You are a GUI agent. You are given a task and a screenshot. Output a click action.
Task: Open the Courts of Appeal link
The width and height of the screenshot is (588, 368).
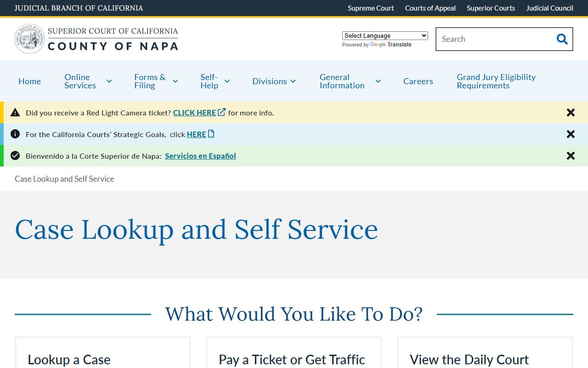430,8
